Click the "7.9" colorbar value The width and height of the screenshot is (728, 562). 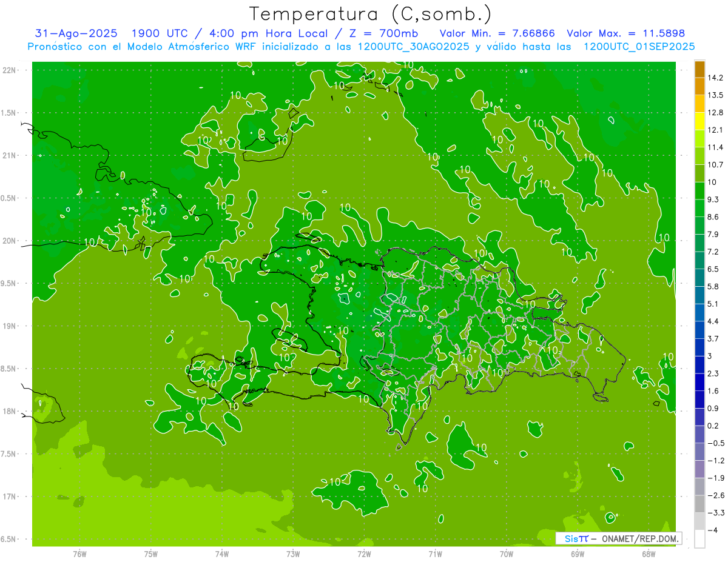(713, 235)
